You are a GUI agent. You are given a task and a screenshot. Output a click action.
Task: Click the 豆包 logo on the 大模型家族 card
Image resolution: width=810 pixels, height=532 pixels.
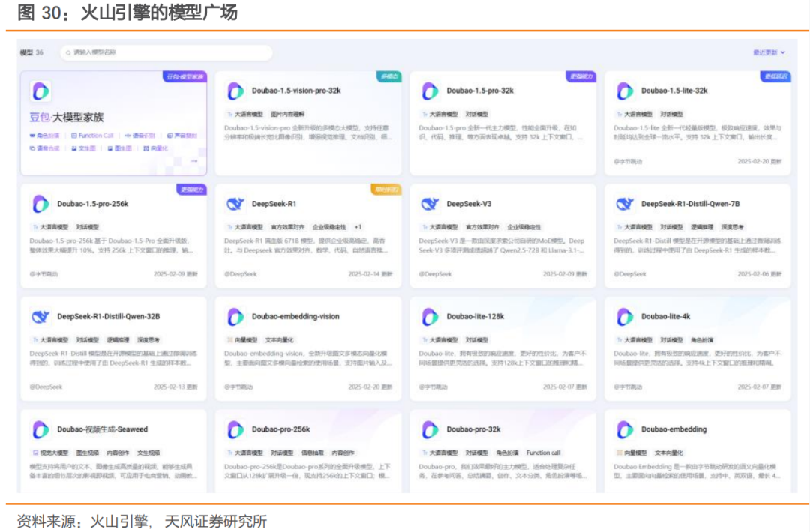[40, 91]
